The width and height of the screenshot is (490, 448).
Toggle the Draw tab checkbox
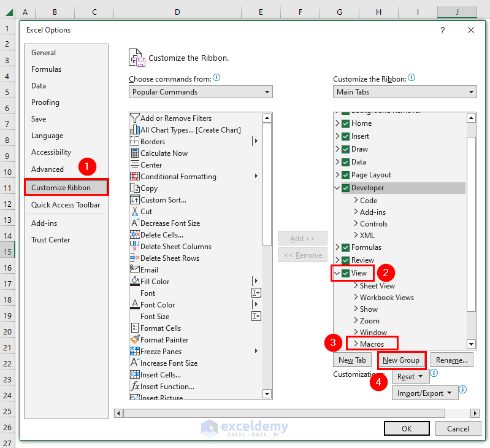coord(345,149)
